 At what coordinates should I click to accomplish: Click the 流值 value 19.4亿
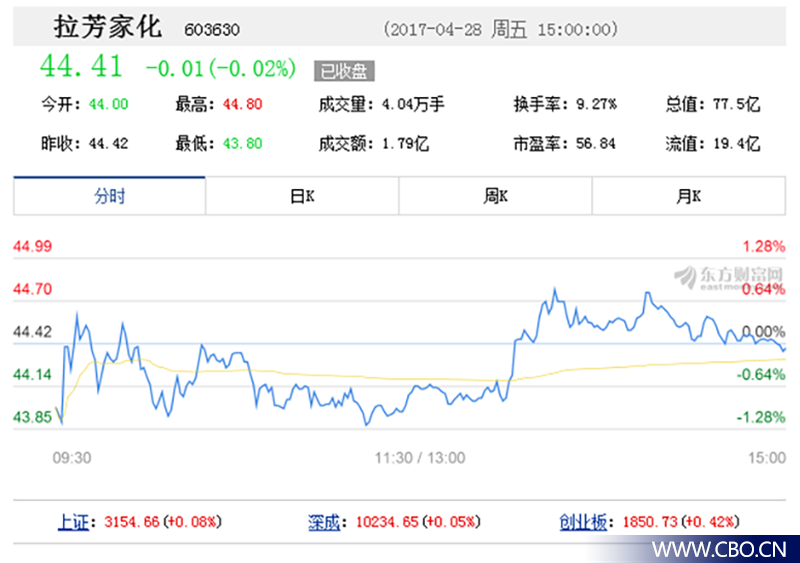[x=737, y=143]
